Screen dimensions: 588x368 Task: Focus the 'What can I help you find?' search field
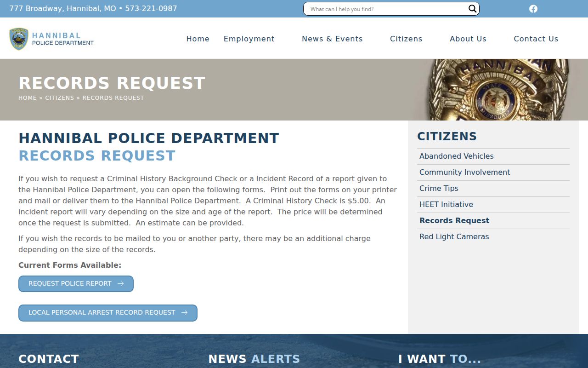(x=386, y=9)
